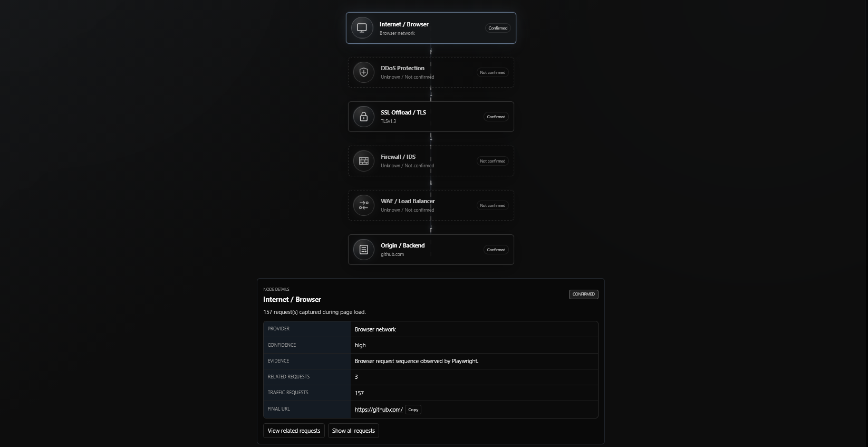Click the github.com subtitle under Origin / Backend
This screenshot has width=868, height=447.
point(392,254)
